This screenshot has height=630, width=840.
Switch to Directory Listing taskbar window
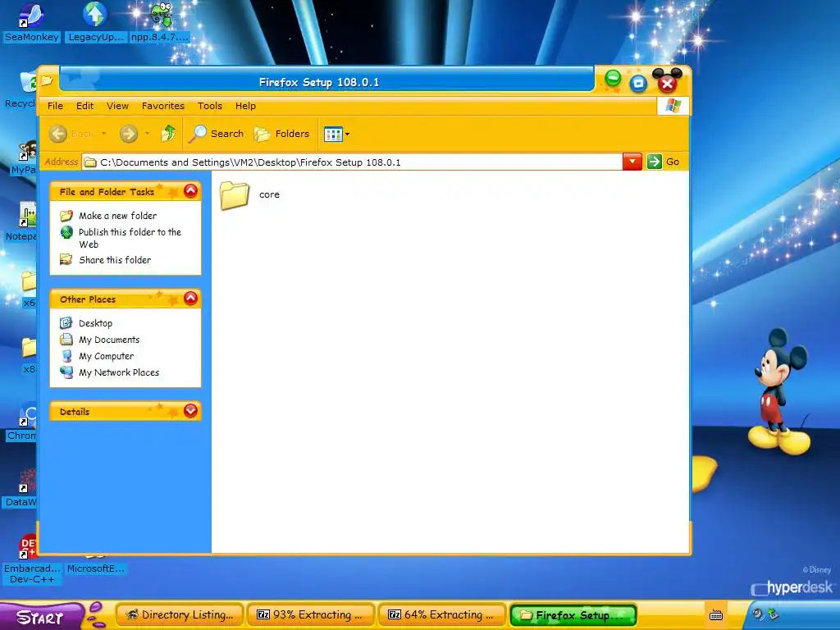tap(180, 615)
